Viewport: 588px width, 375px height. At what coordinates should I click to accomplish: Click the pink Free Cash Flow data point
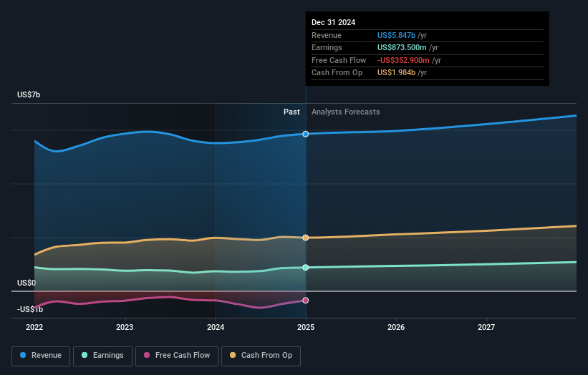[x=306, y=301]
